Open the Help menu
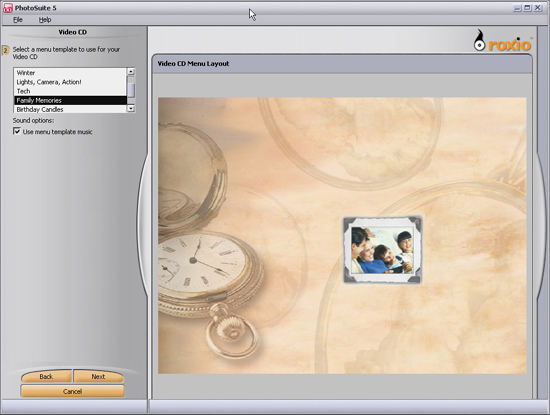This screenshot has height=415, width=550. click(45, 20)
